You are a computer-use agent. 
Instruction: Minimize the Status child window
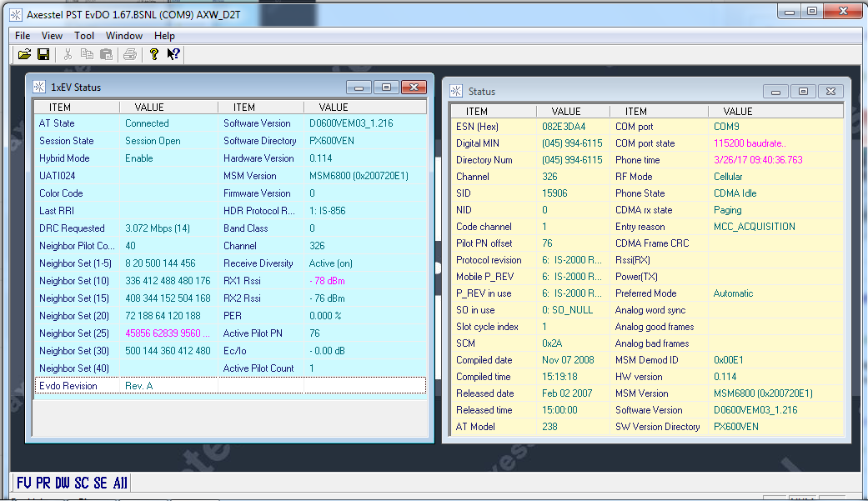775,92
